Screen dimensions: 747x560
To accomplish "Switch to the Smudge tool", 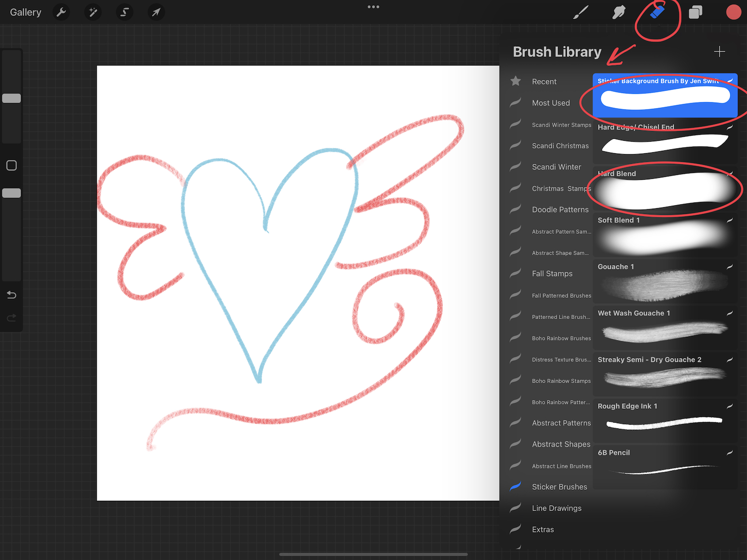I will tap(618, 12).
